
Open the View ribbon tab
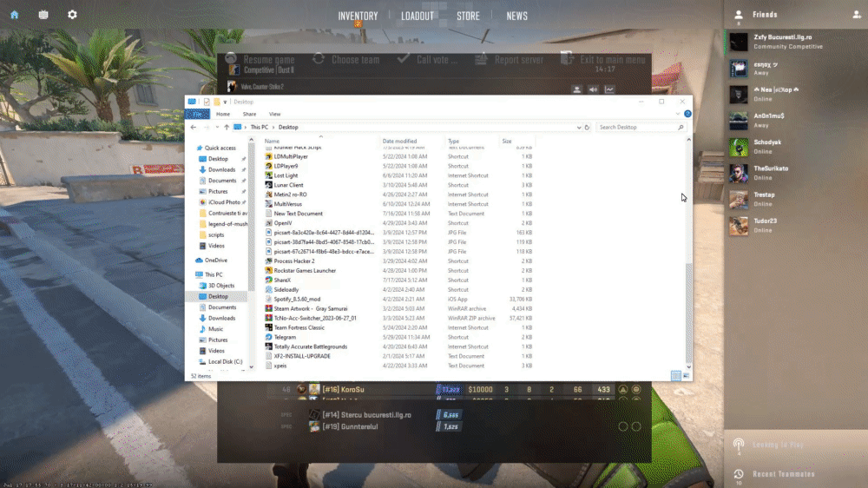coord(274,114)
